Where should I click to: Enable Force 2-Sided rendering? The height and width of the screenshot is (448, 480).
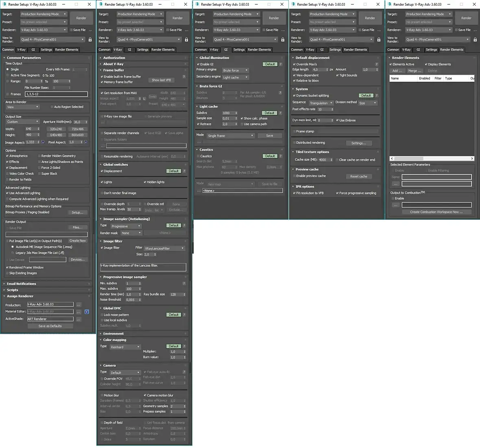tap(39, 168)
